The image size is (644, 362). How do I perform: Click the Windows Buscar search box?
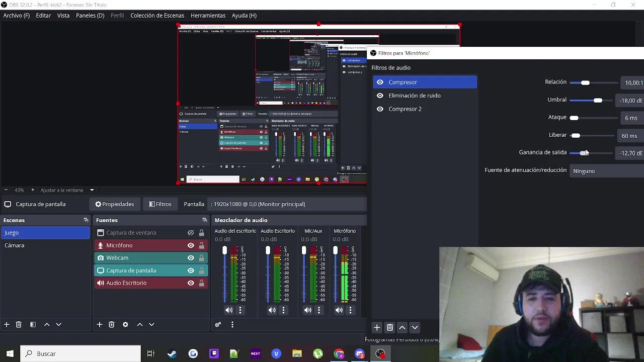click(80, 354)
